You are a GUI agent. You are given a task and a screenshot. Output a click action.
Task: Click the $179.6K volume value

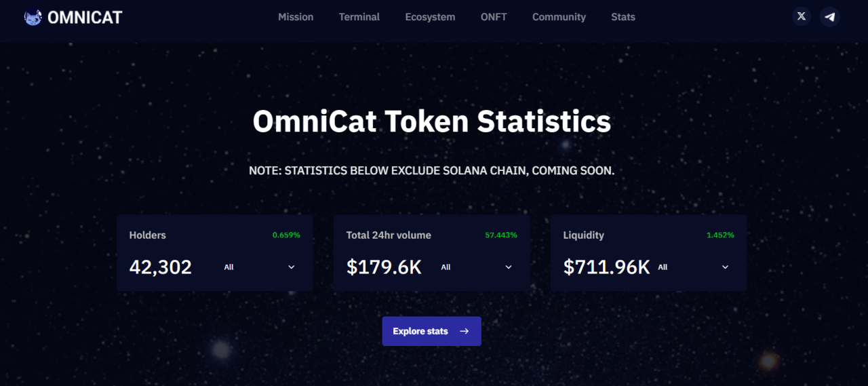(384, 267)
